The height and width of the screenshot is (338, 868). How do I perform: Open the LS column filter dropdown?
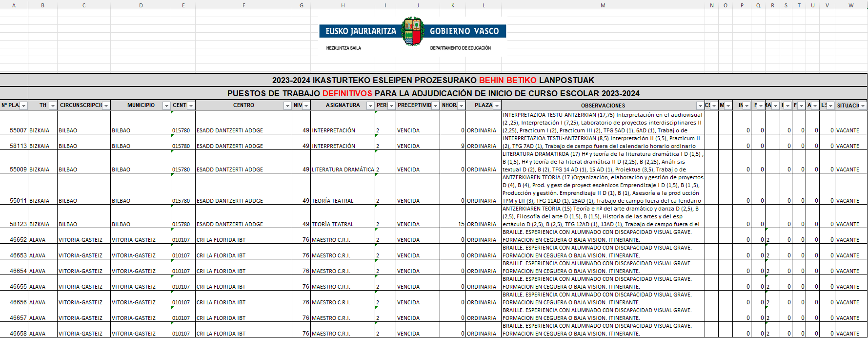[x=830, y=106]
